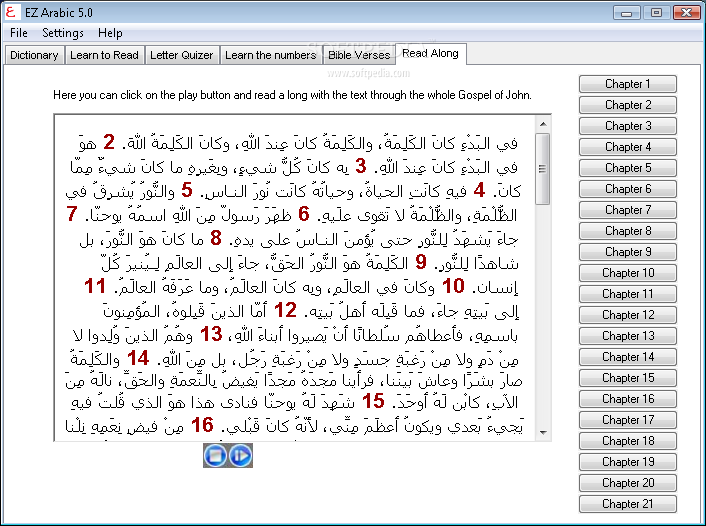
Task: Open the Help menu
Action: (x=110, y=33)
